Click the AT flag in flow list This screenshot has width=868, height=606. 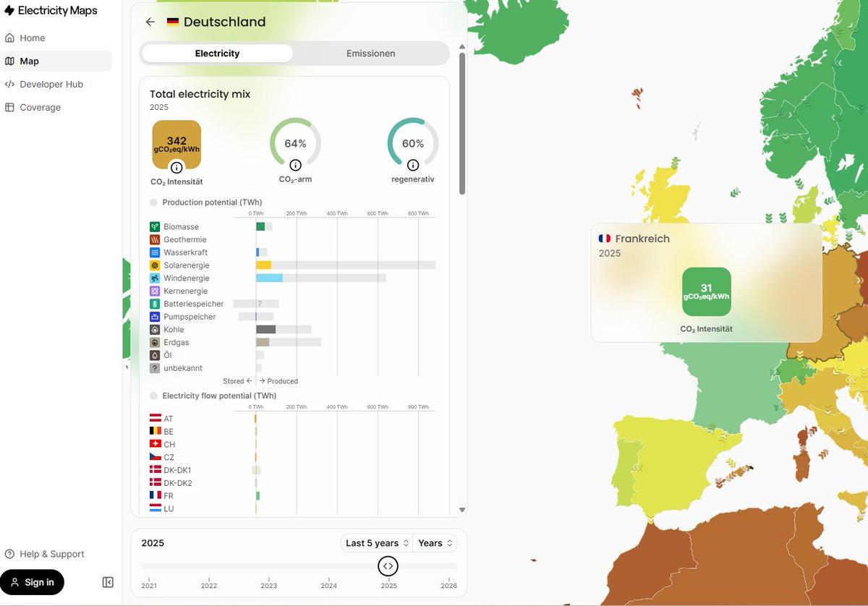point(155,419)
